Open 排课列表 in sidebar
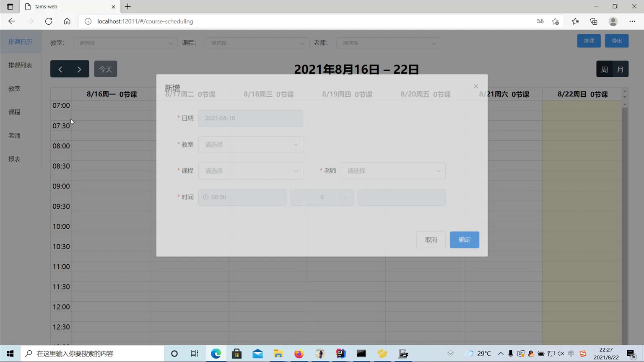The height and width of the screenshot is (362, 644). click(x=20, y=65)
